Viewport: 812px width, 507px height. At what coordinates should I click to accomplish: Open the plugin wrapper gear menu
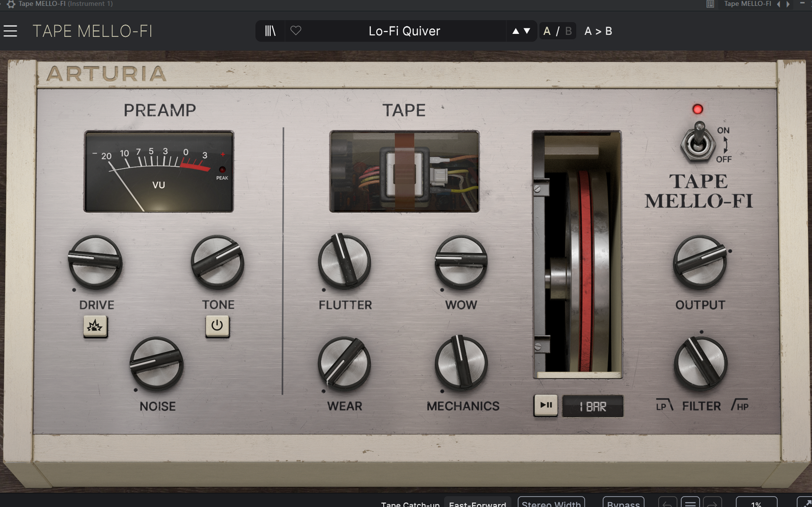(x=11, y=4)
